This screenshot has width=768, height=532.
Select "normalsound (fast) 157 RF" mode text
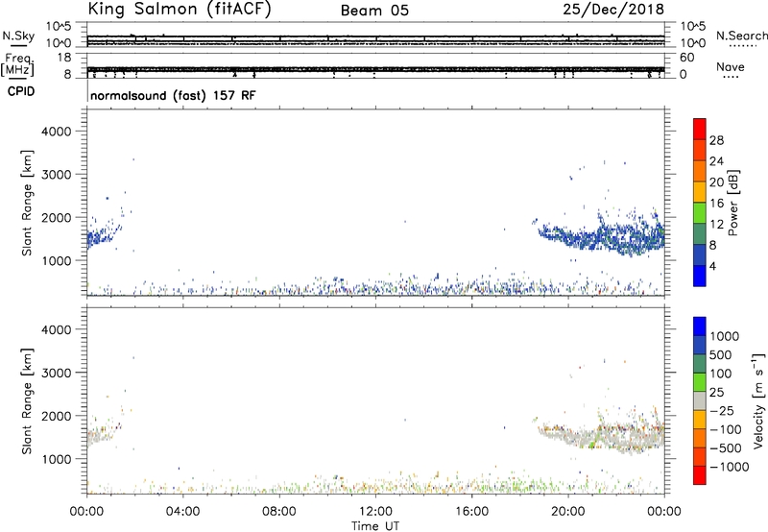click(x=173, y=95)
